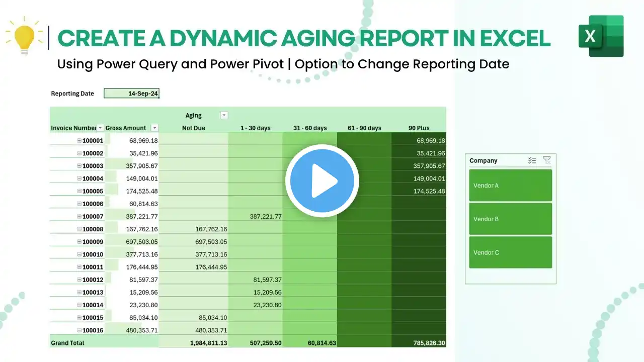644x362 pixels.
Task: Filter the slicer by Vendor A
Action: (x=510, y=186)
